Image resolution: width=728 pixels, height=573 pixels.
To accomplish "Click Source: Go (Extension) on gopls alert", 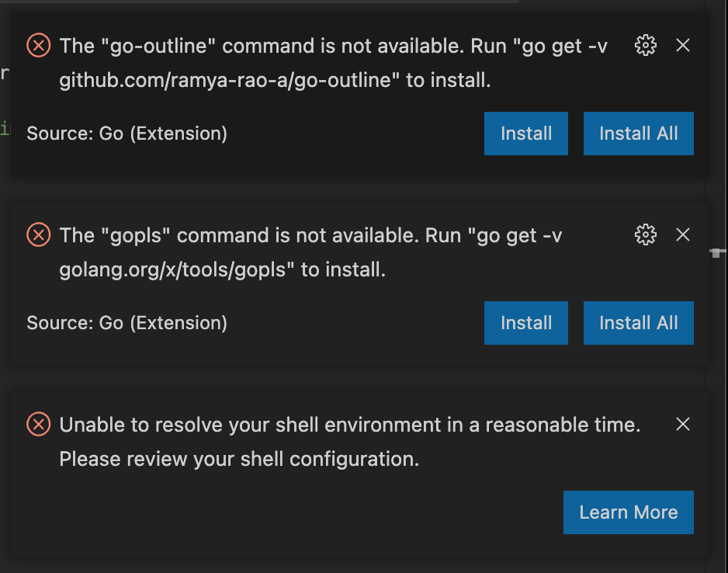I will pos(128,322).
